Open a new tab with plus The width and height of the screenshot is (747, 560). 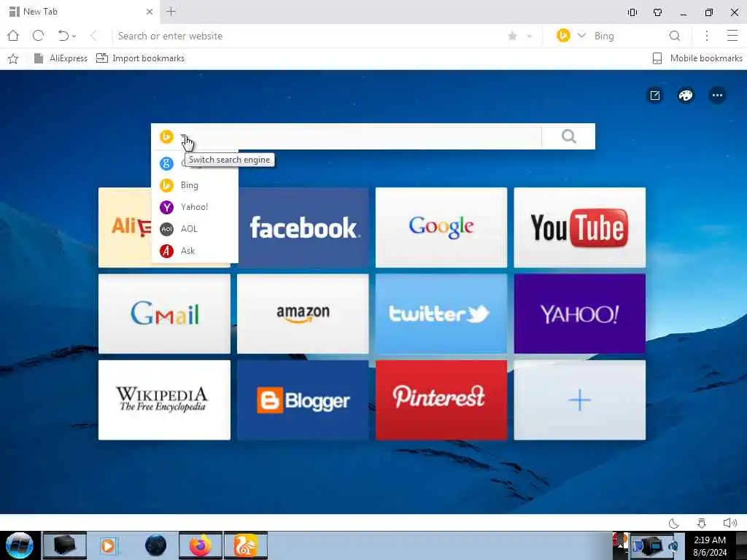click(171, 12)
